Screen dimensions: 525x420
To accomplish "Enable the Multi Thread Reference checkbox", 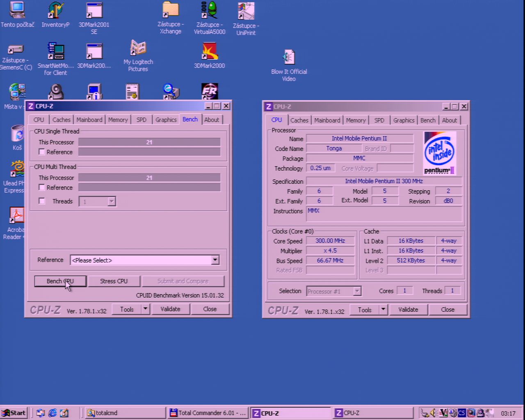I will point(42,187).
